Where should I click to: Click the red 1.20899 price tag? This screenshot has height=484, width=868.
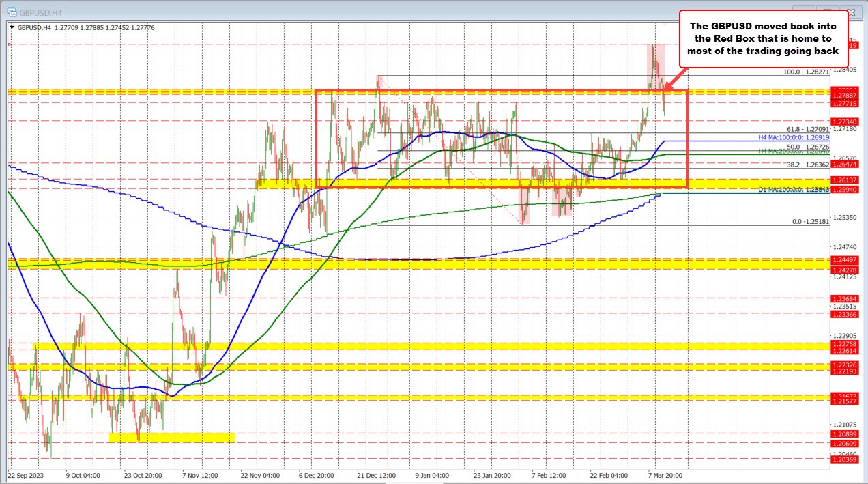click(844, 434)
